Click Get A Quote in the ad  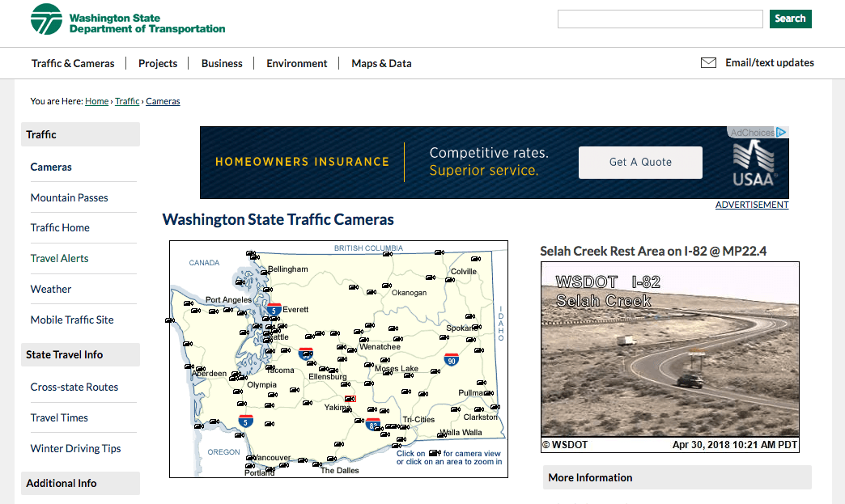click(x=640, y=162)
